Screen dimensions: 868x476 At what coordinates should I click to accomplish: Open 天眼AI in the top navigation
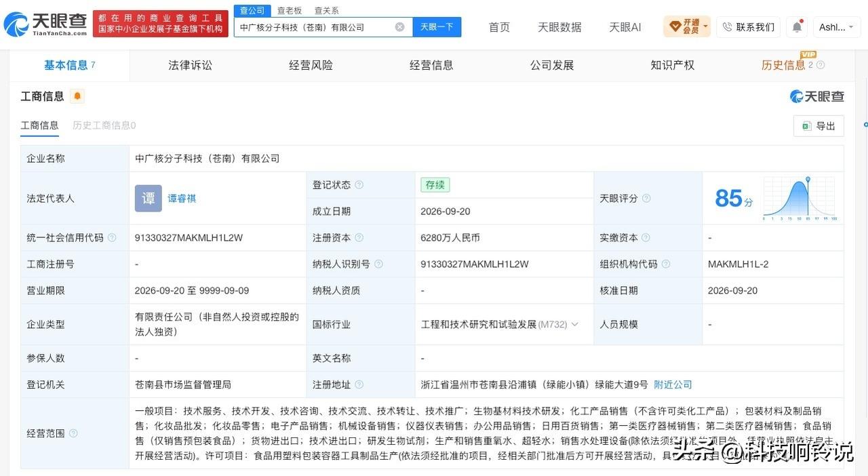pos(625,27)
